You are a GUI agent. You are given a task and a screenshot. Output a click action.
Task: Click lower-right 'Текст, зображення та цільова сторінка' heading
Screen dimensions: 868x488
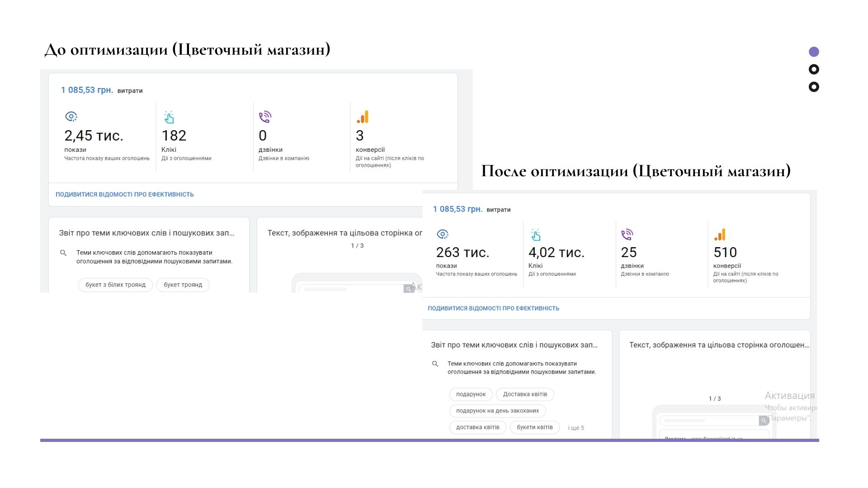point(719,345)
